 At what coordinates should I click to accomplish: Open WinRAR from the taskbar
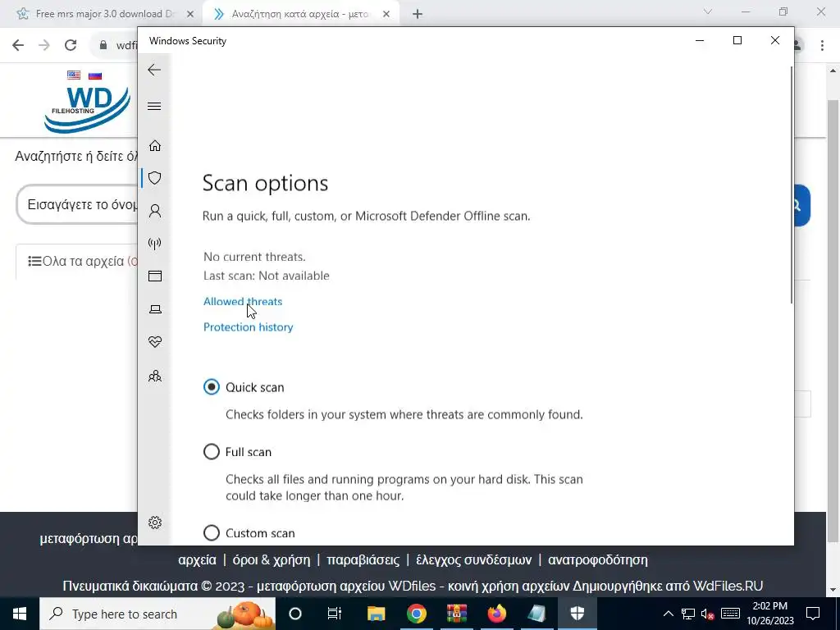click(456, 614)
